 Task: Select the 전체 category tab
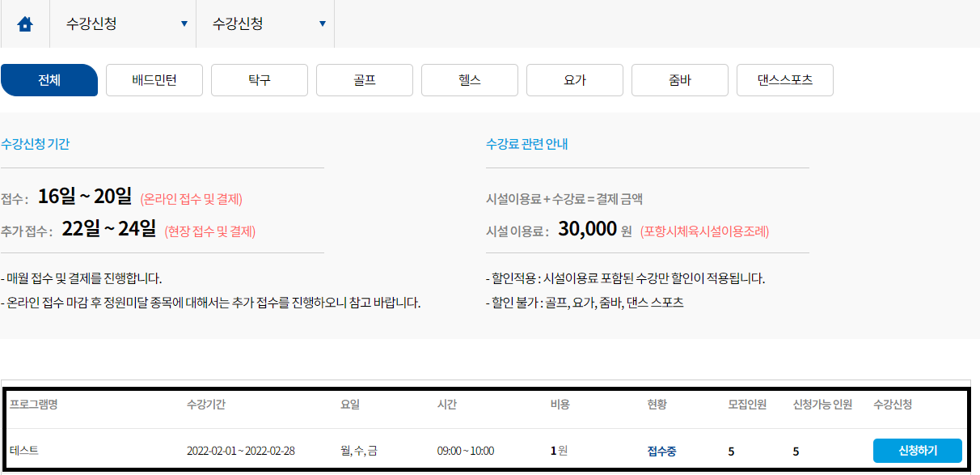pos(49,80)
